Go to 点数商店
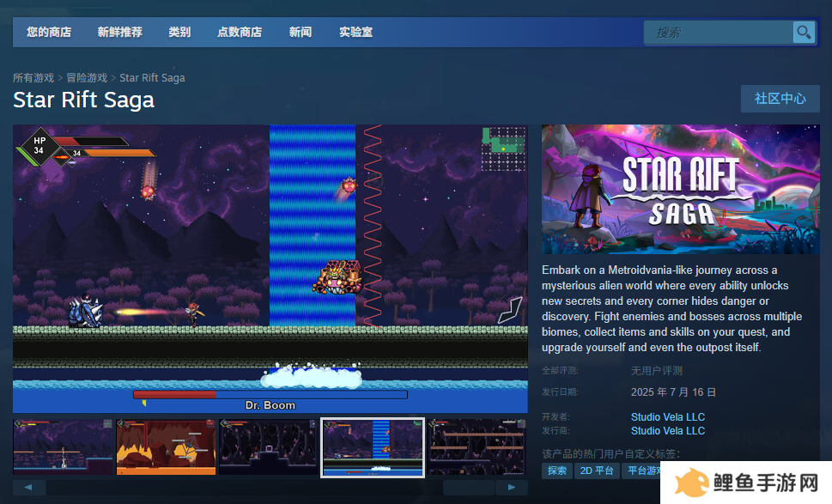This screenshot has height=504, width=832. [x=240, y=32]
